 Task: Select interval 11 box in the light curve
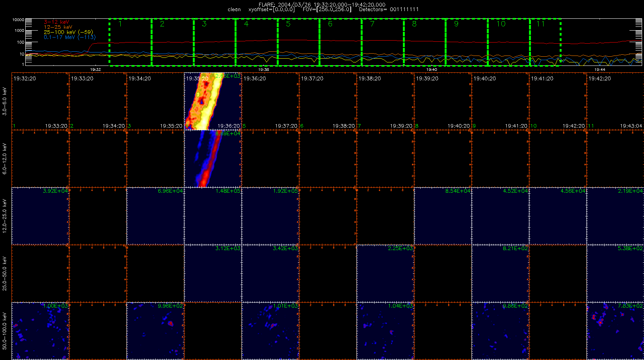pos(545,42)
